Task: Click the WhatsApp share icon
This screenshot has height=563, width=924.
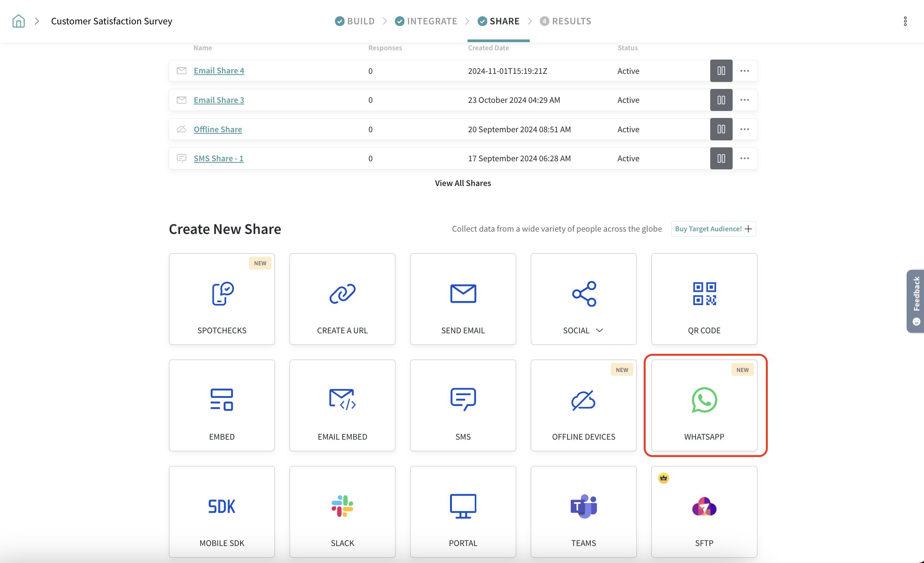Action: 704,400
